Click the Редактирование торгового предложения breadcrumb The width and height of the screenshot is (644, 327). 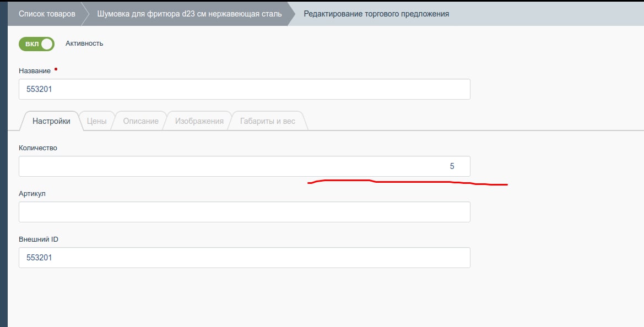[x=376, y=14]
